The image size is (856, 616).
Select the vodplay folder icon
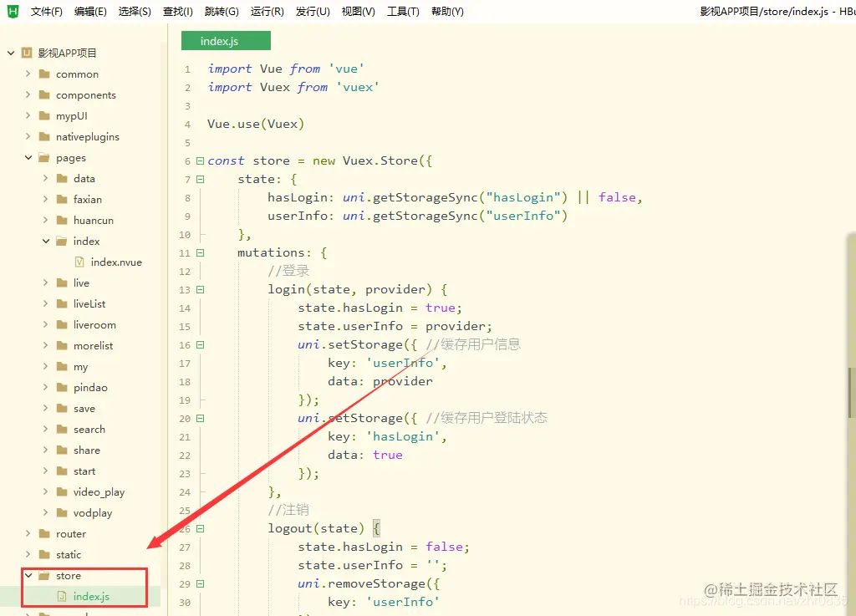[62, 513]
